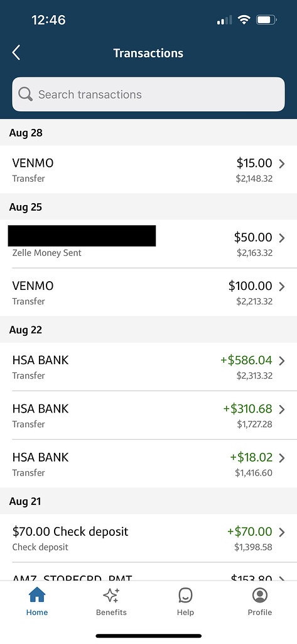Open the +$310.68 HSA BANK transfer
The height and width of the screenshot is (644, 297).
(148, 415)
